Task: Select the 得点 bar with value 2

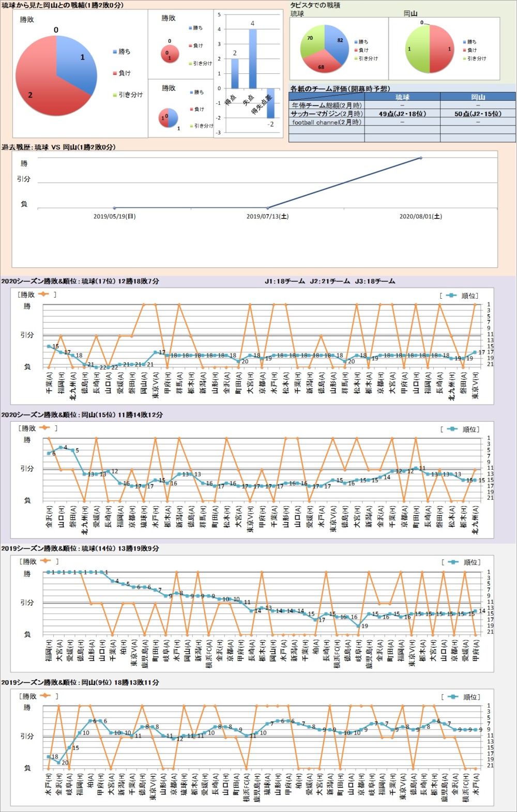Action: click(x=235, y=73)
